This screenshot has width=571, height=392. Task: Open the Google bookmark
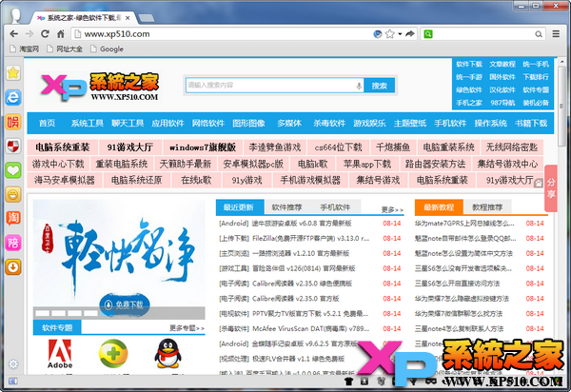tap(107, 49)
